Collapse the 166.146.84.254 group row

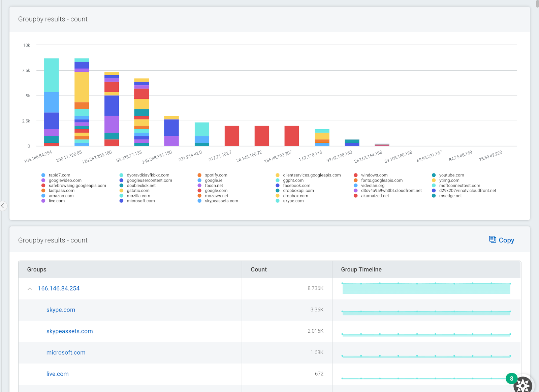pos(30,289)
